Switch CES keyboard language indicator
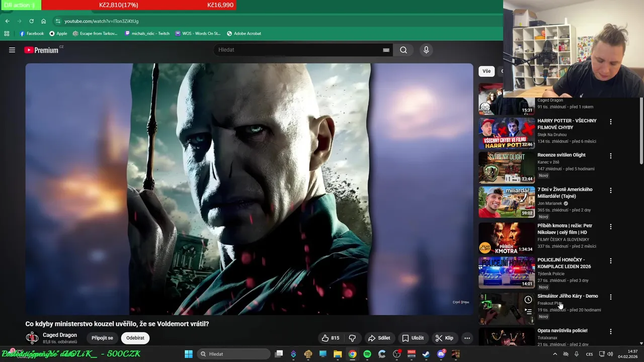This screenshot has height=362, width=644. point(589,354)
